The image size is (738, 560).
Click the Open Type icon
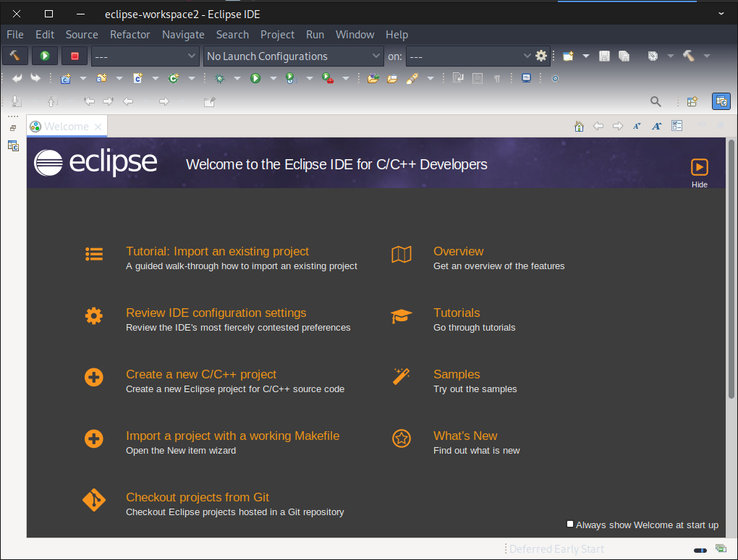(373, 79)
